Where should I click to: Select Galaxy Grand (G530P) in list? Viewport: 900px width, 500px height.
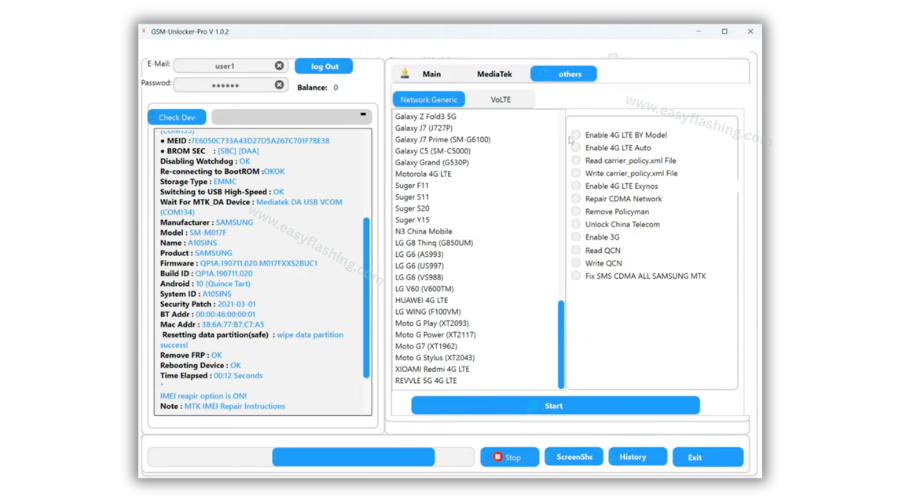tap(432, 162)
